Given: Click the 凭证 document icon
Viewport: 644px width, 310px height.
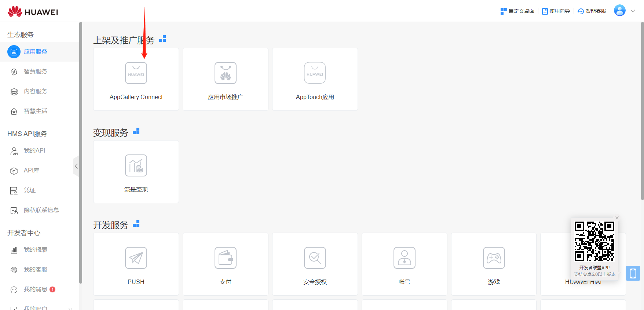Looking at the screenshot, I should pos(14,191).
